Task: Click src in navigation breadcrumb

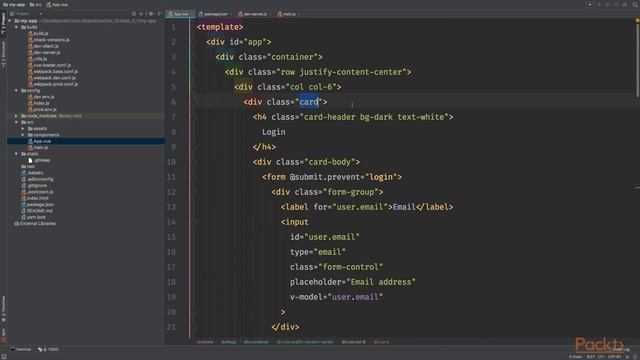Action: click(x=36, y=4)
